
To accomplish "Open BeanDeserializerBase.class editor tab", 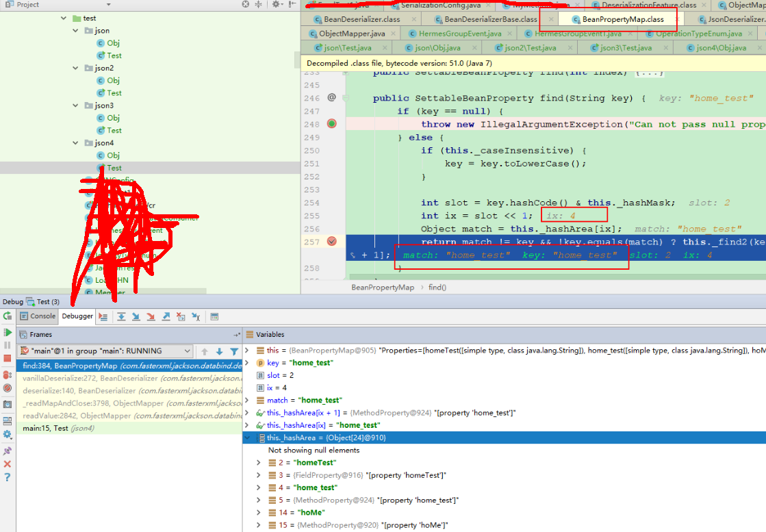I will tap(491, 20).
